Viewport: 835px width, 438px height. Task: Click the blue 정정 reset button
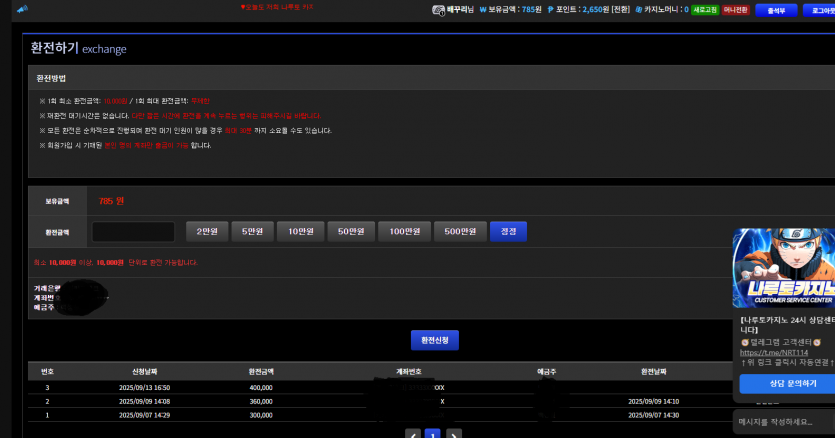tap(509, 231)
